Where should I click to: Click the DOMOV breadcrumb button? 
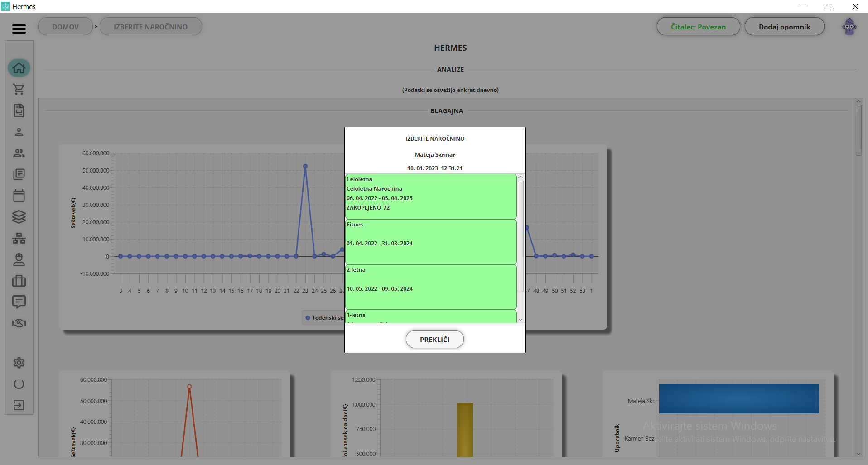(x=65, y=27)
